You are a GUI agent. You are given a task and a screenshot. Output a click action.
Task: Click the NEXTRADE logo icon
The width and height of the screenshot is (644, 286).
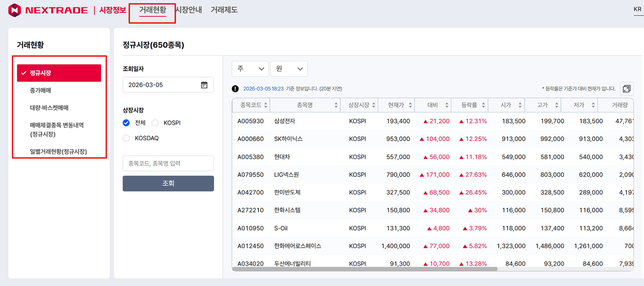click(14, 10)
